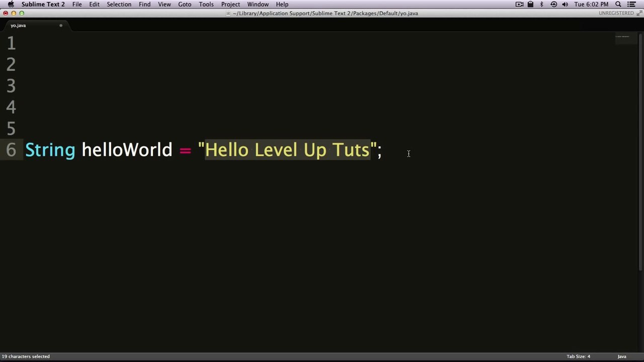Minimize the Sublime Text window with yellow button
Viewport: 644px width, 362px height.
14,13
